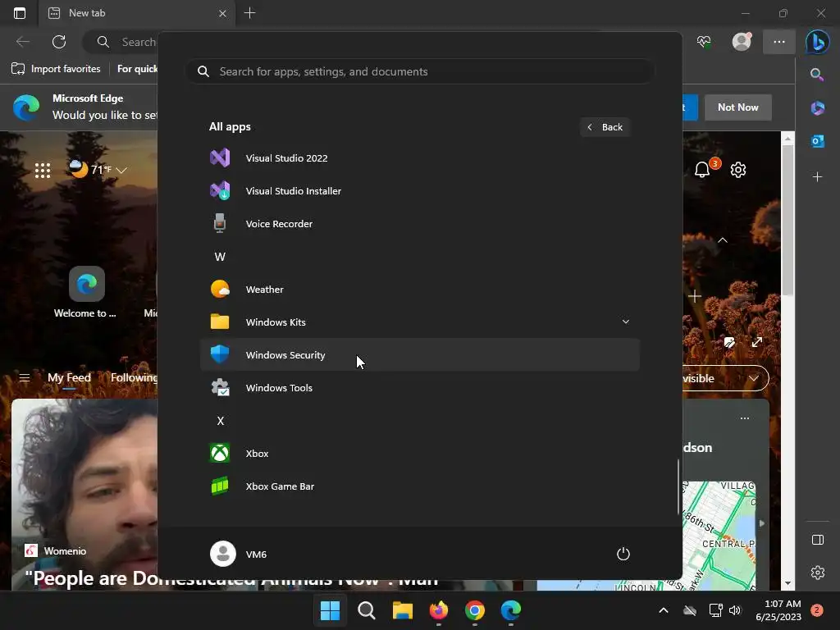Switch to the My Feed tab
This screenshot has width=840, height=630.
(69, 377)
